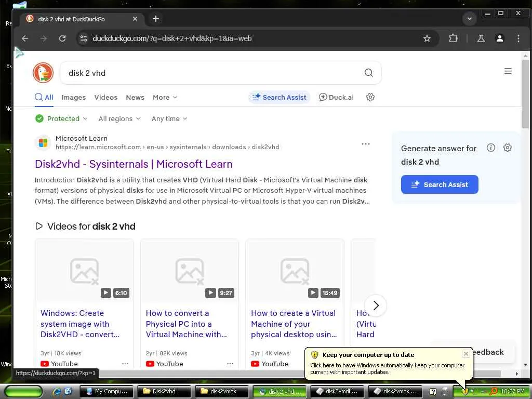This screenshot has width=532, height=399.
Task: Go back to previous page
Action: (25, 38)
